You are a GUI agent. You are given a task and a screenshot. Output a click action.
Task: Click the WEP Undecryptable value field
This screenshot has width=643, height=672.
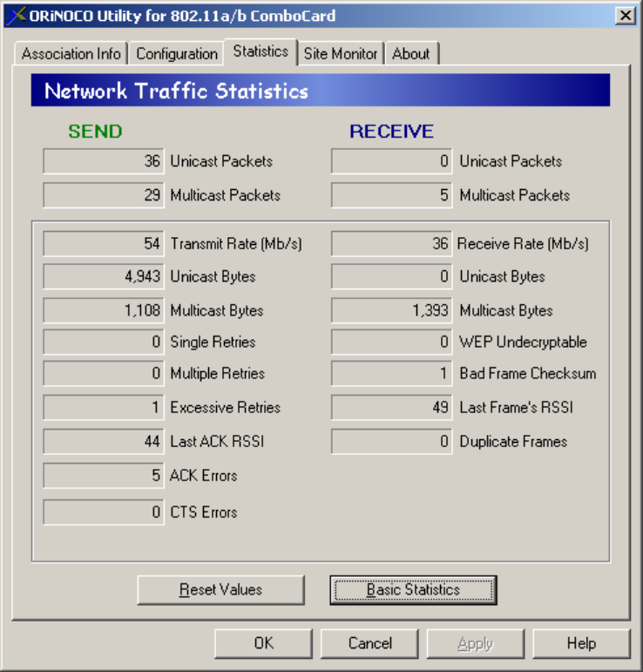pos(391,342)
